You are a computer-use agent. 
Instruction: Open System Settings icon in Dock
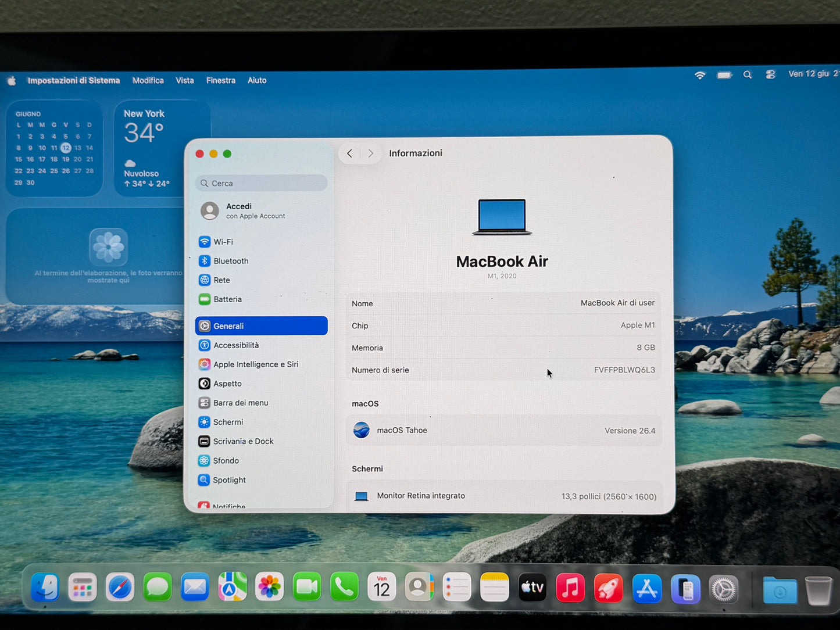coord(724,590)
